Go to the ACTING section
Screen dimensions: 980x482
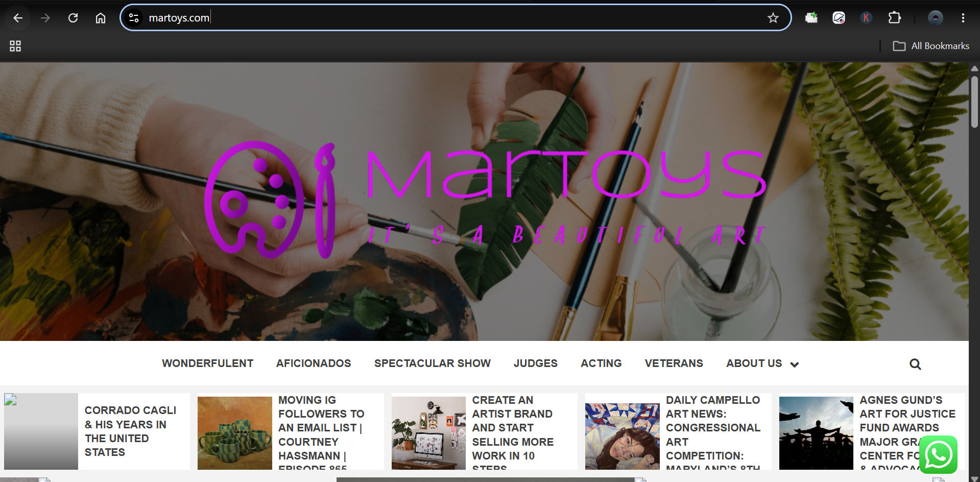[x=601, y=363]
